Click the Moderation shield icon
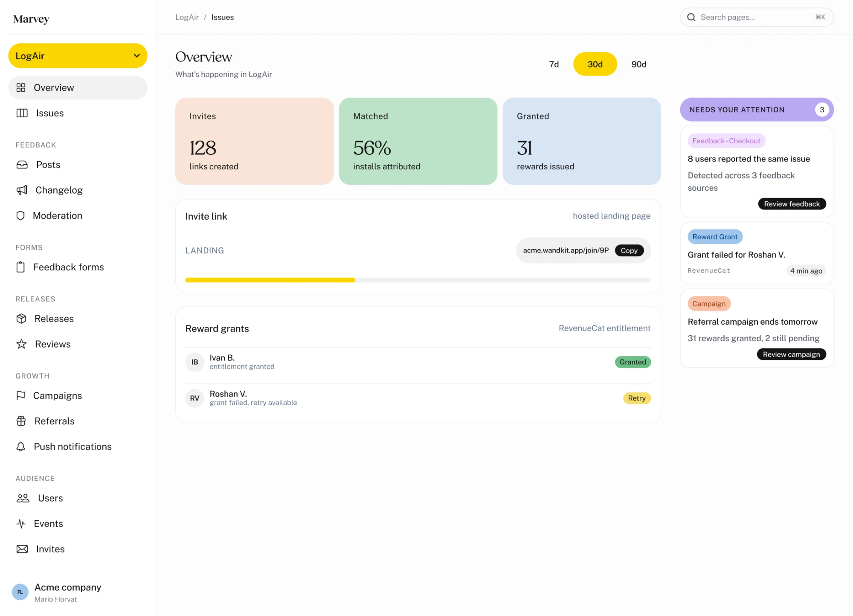The height and width of the screenshot is (616, 853). tap(20, 216)
